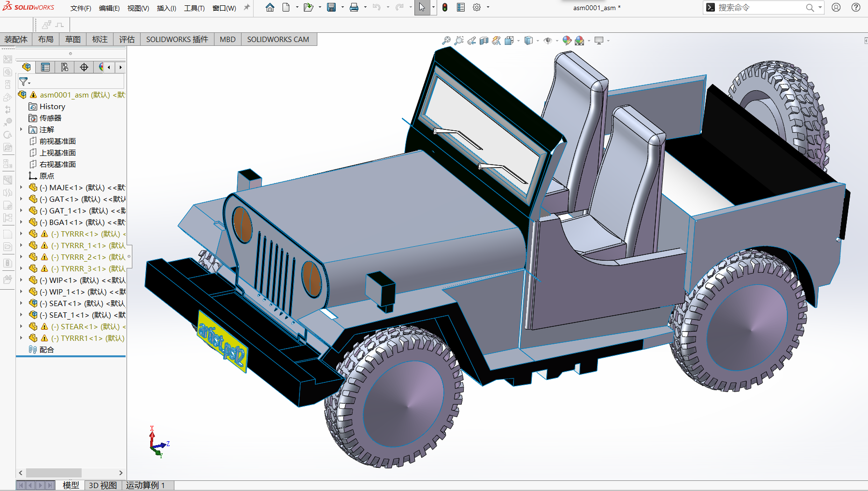Expand the MAJE<1> component node
The image size is (868, 491).
coord(21,187)
